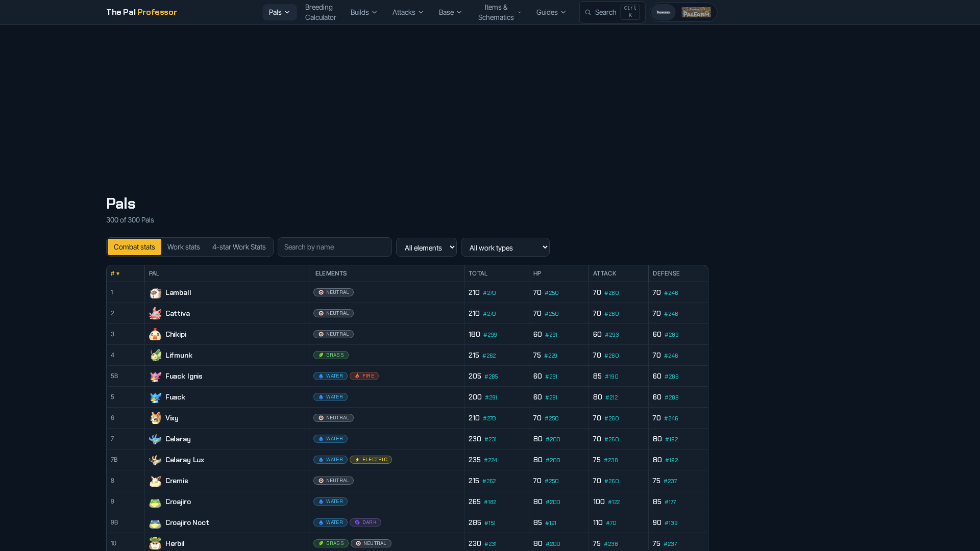
Task: Click the Electric badge for Celaray Lux
Action: point(371,460)
